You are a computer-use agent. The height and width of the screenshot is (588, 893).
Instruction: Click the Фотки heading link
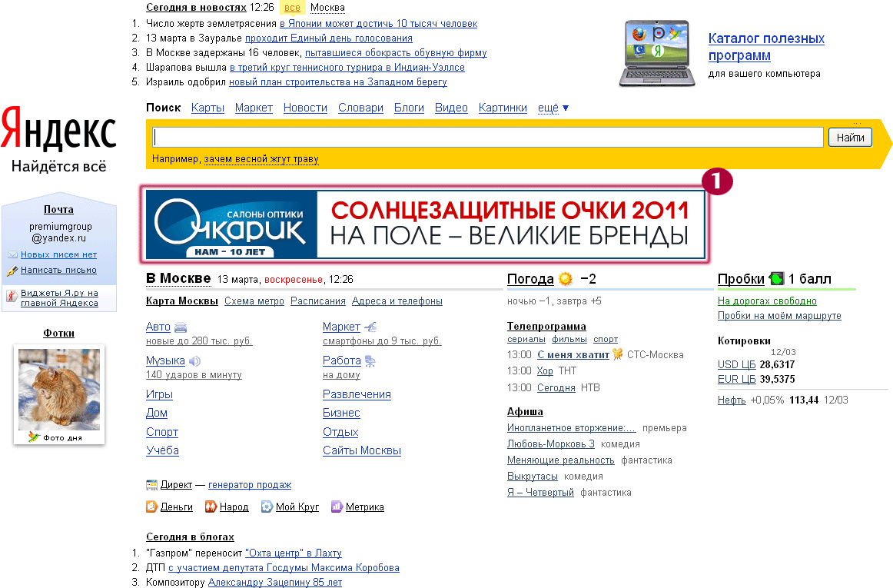tap(58, 334)
